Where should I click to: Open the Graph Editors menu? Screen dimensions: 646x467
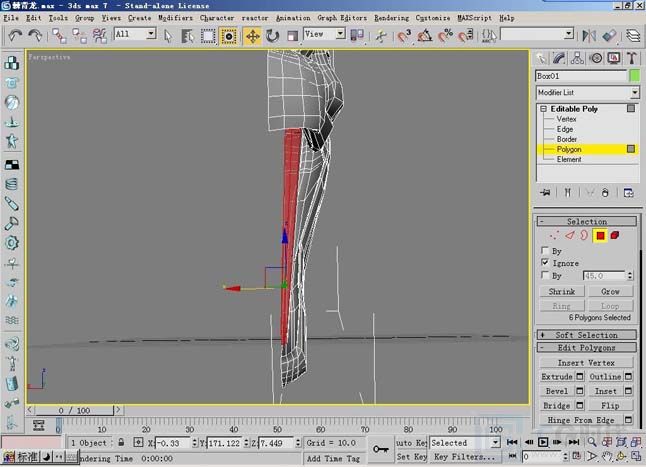[x=342, y=18]
